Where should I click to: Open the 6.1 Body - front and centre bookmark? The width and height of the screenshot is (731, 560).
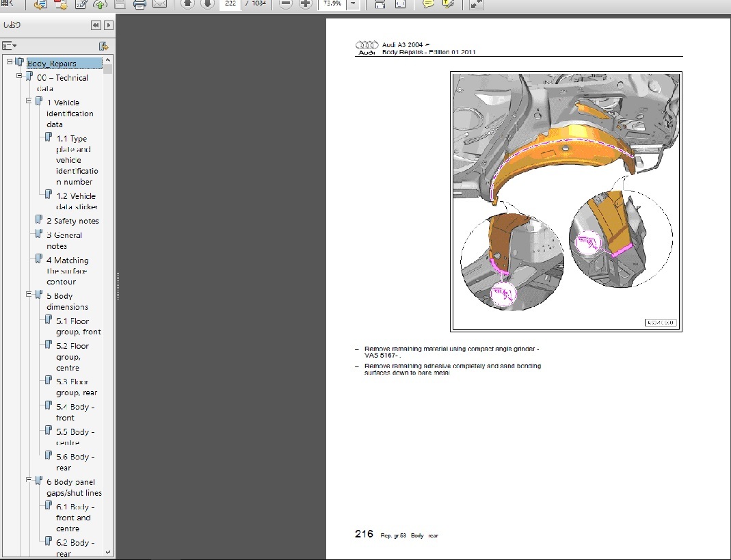[75, 518]
